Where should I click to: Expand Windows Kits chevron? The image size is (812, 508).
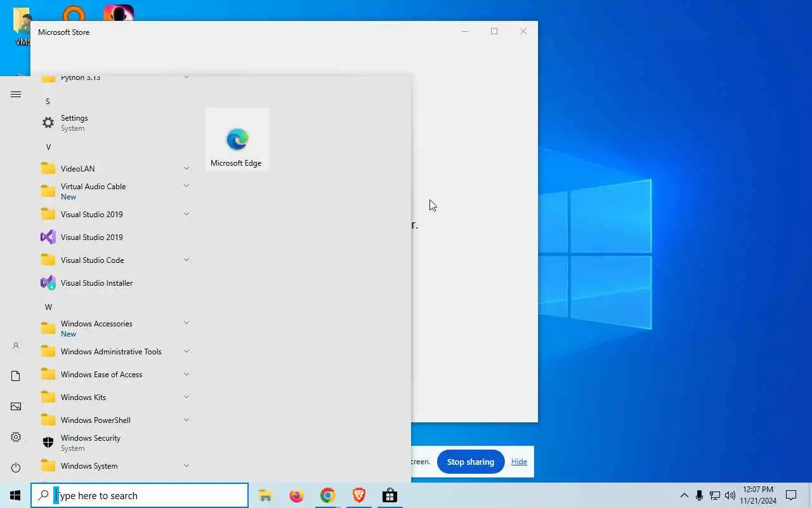(187, 397)
